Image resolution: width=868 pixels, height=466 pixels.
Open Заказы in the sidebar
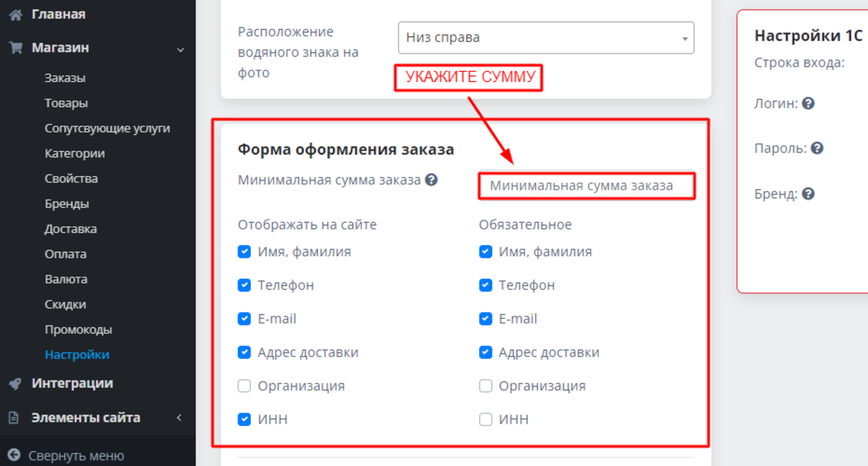(65, 78)
